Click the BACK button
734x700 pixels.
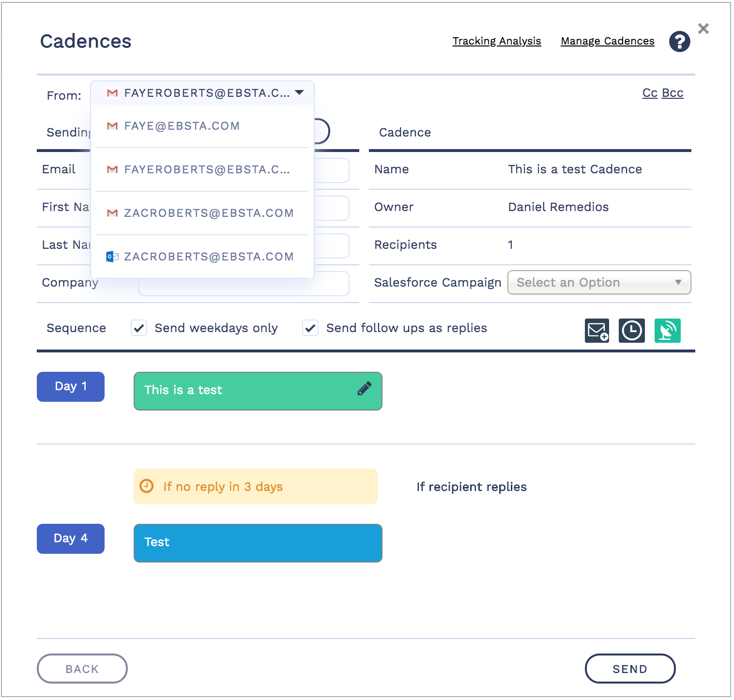82,669
